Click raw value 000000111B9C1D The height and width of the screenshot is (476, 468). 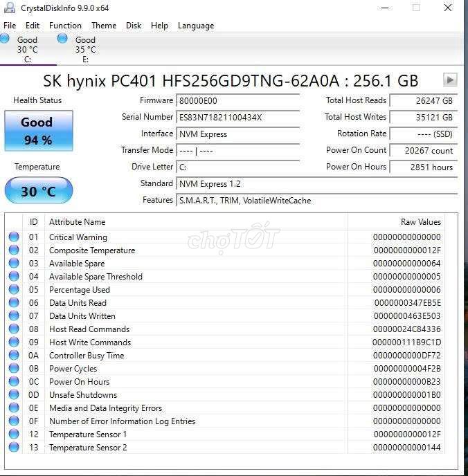click(406, 342)
